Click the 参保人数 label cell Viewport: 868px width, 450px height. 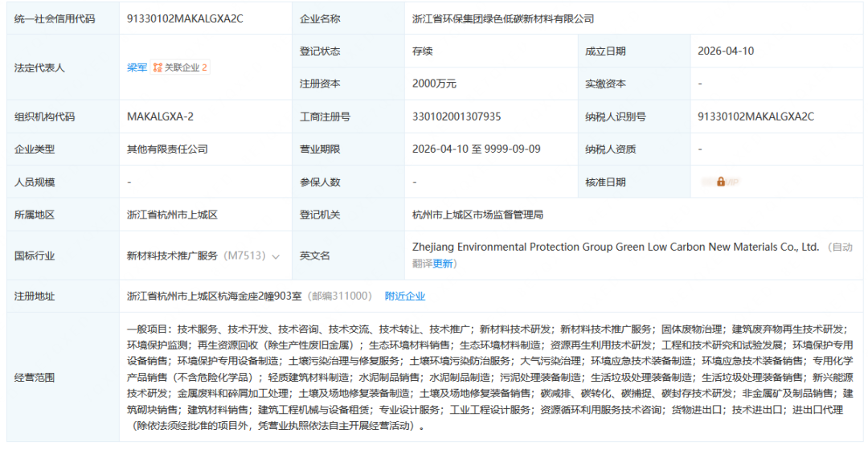click(348, 182)
